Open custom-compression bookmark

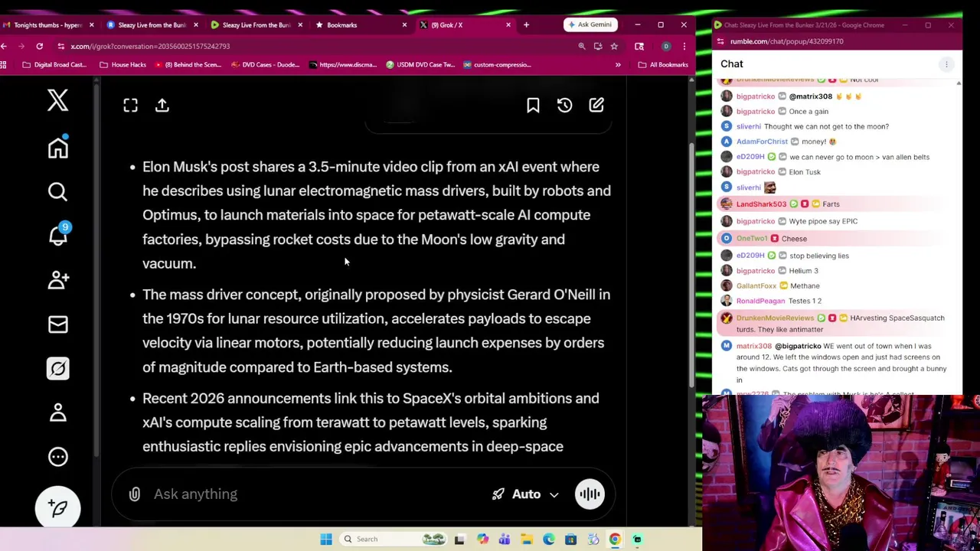click(x=497, y=64)
